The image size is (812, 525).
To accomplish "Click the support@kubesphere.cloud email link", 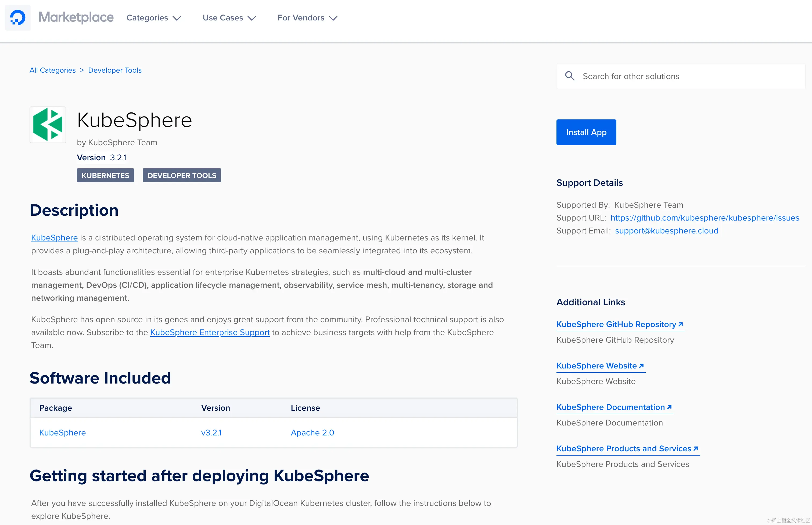I will click(x=666, y=230).
